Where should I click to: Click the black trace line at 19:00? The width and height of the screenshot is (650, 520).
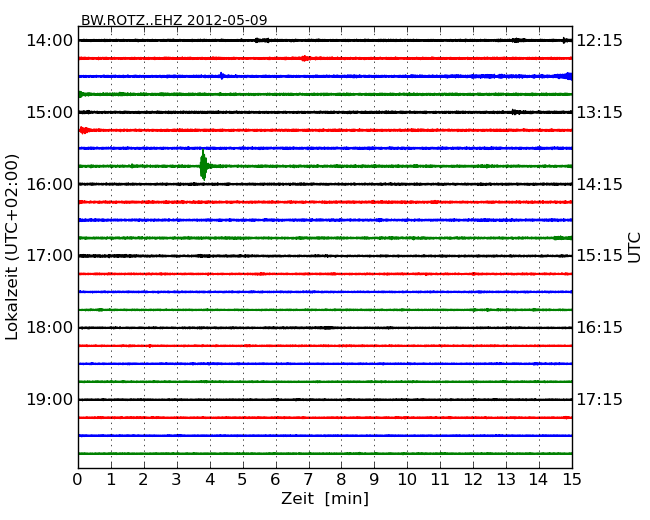pos(325,400)
